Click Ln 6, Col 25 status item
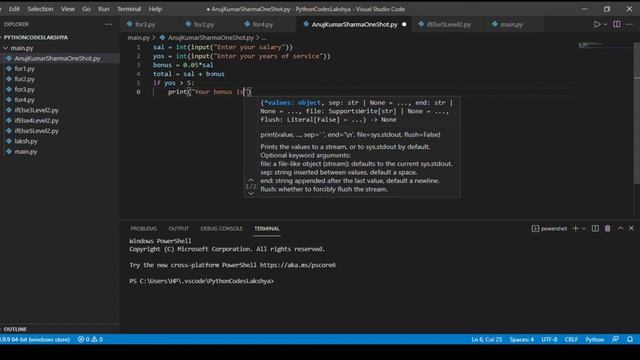 487,340
